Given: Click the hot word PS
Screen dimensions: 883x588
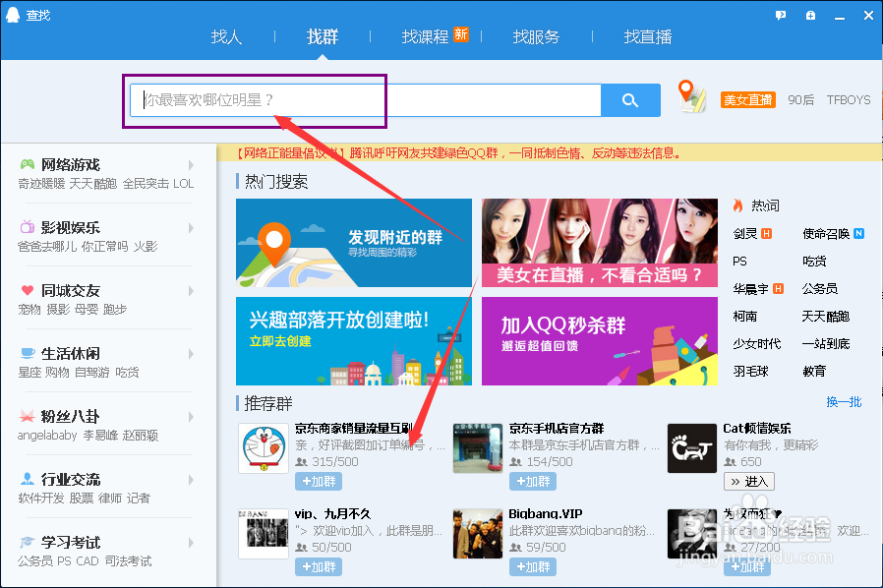Looking at the screenshot, I should [739, 262].
